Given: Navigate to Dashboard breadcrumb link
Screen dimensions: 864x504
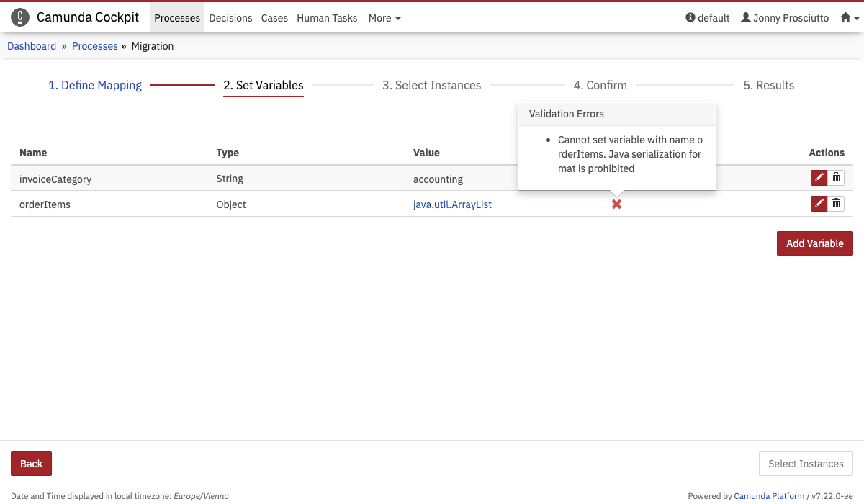Looking at the screenshot, I should coord(32,46).
